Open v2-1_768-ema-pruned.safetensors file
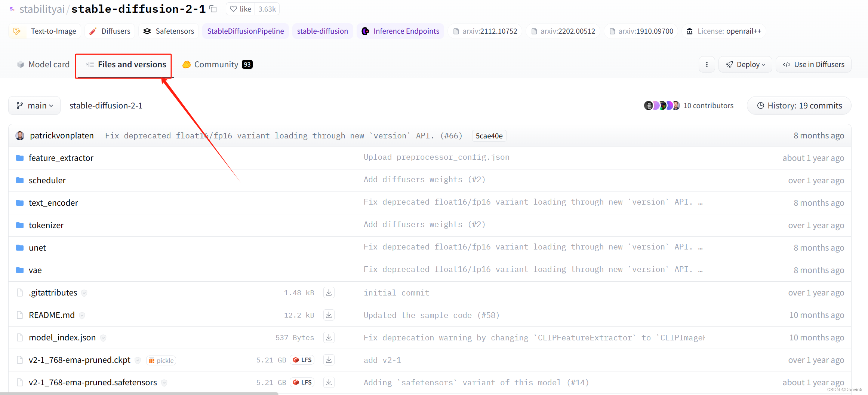The width and height of the screenshot is (868, 395). tap(93, 382)
